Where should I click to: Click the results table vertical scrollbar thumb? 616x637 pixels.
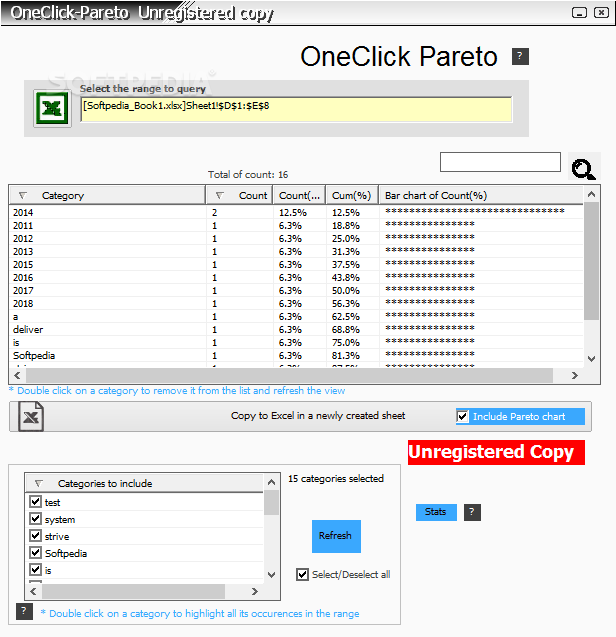[592, 261]
